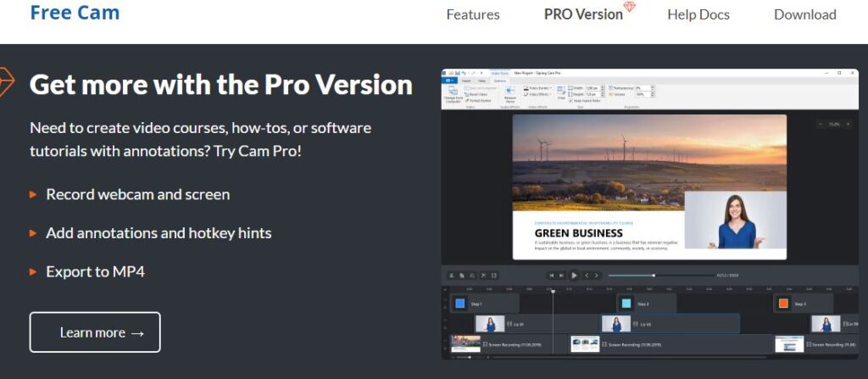The width and height of the screenshot is (868, 379).
Task: Click the GREEN BUSINESS slide title
Action: point(578,233)
